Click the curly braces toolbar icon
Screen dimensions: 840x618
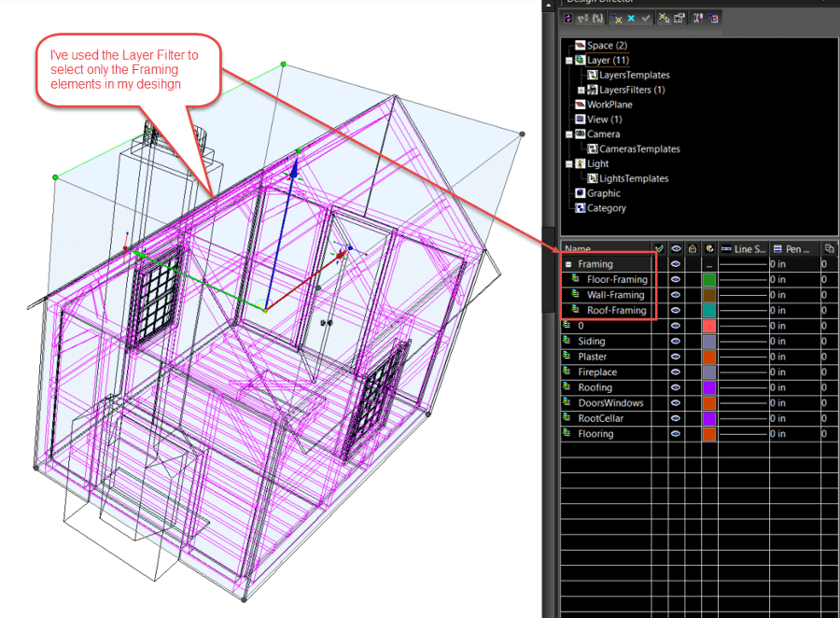598,19
